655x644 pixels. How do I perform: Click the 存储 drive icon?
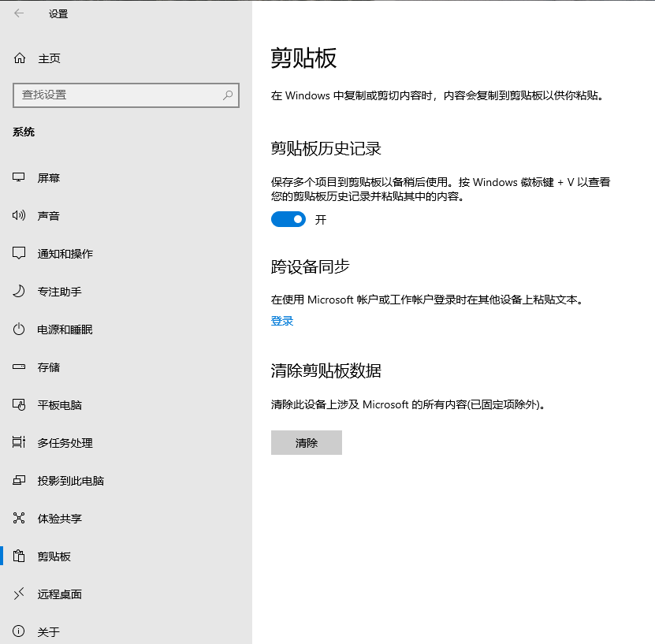19,367
